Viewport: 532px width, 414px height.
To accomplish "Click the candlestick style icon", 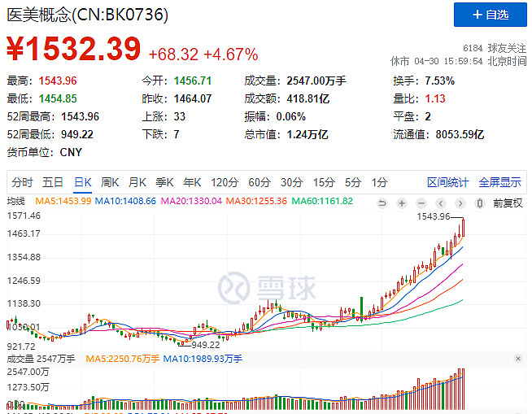I will (480, 203).
